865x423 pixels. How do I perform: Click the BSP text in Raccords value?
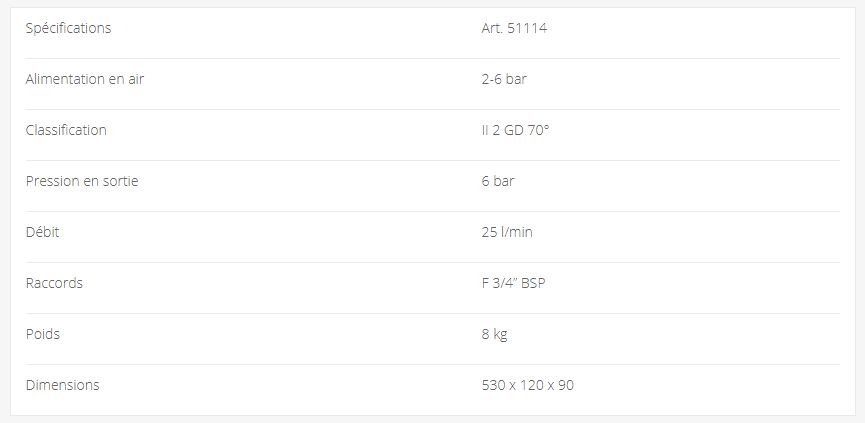533,283
